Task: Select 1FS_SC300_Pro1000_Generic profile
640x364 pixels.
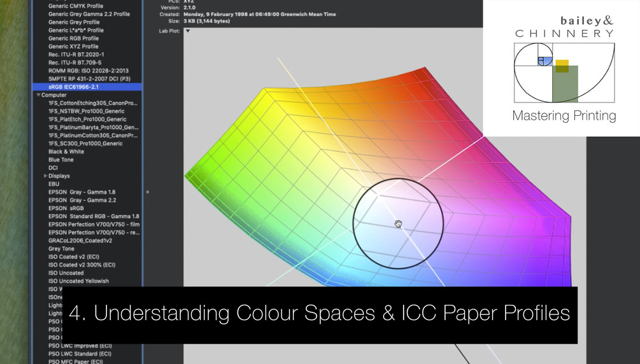Action: tap(85, 144)
